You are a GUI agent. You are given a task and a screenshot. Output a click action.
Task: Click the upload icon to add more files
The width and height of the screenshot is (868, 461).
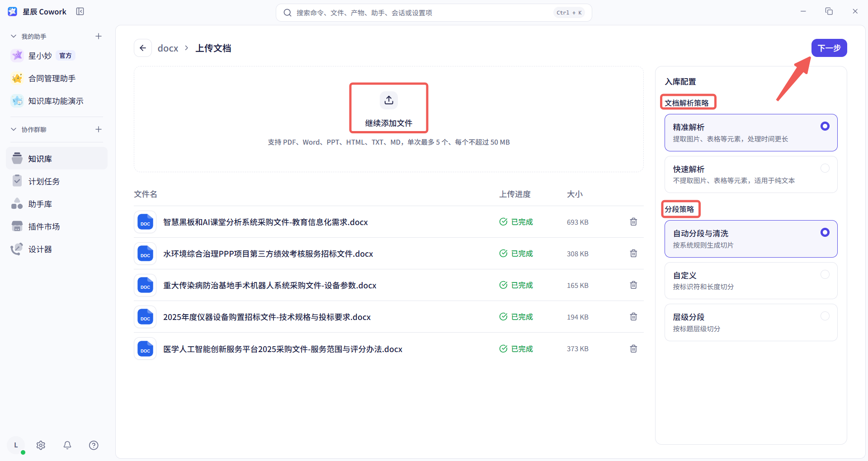[389, 100]
